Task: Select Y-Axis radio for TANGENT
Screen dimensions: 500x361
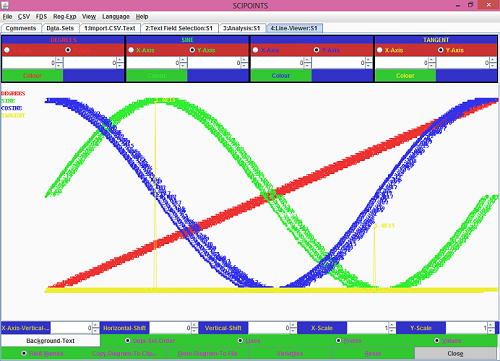Action: point(441,50)
